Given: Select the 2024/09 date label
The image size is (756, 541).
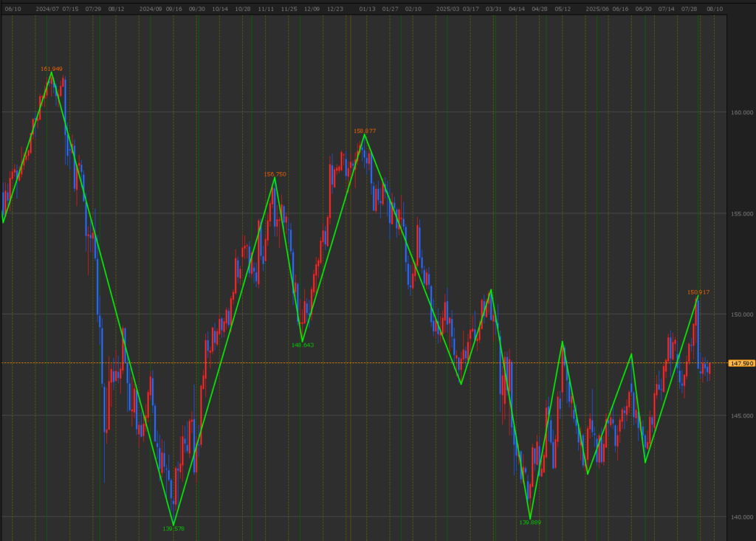Looking at the screenshot, I should click(151, 9).
